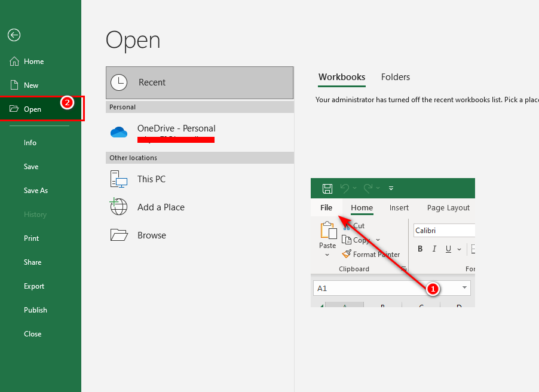
Task: Click the back arrow to exit backstage
Action: [14, 35]
